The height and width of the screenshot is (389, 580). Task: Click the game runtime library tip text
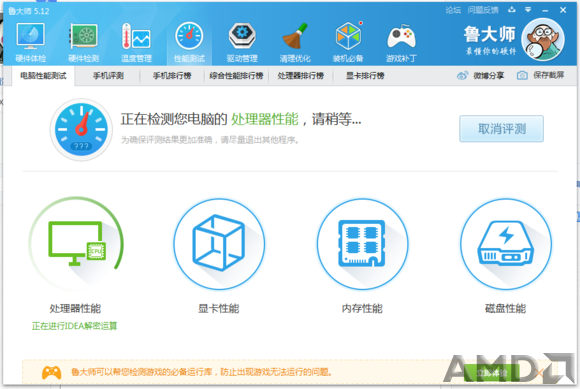(202, 372)
